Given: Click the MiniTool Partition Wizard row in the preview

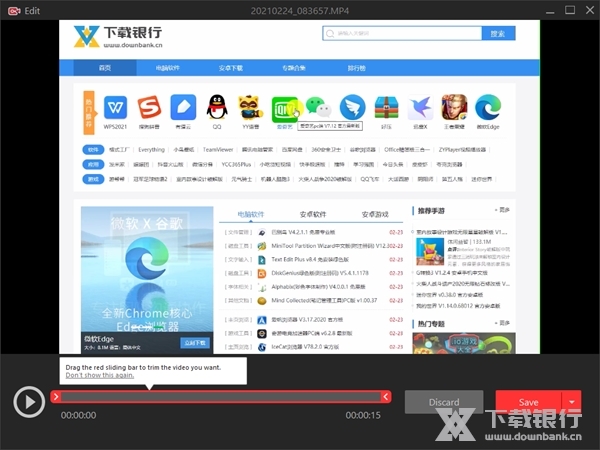Looking at the screenshot, I should click(313, 246).
